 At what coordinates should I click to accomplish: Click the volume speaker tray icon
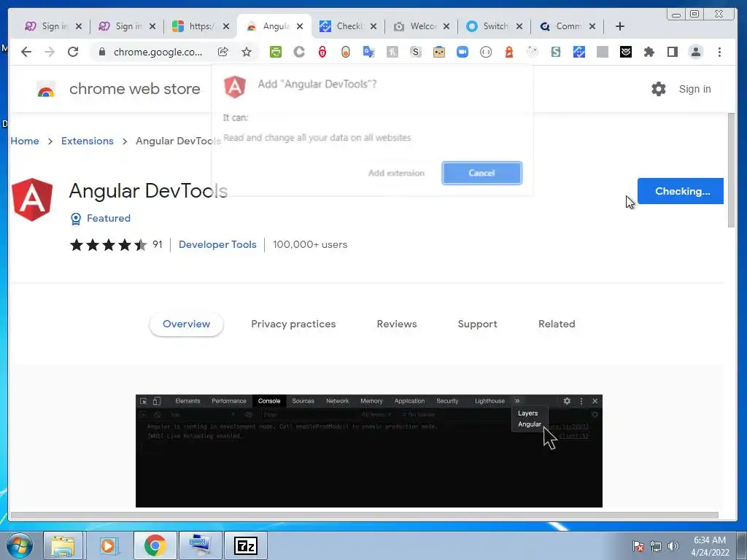point(673,546)
